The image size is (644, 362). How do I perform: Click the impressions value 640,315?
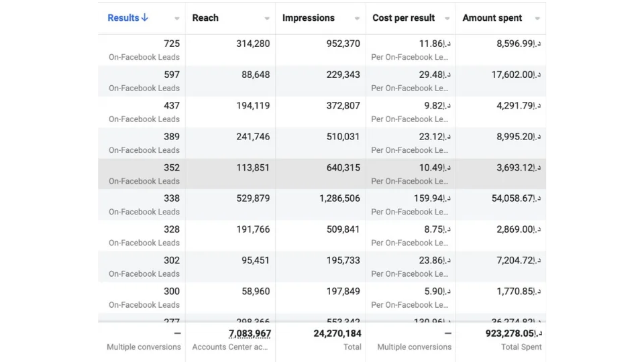pyautogui.click(x=343, y=168)
